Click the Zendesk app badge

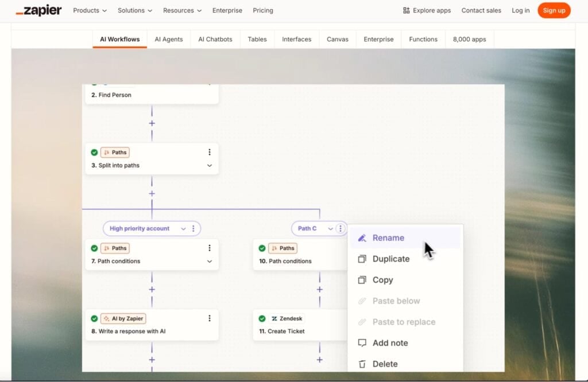pos(287,319)
